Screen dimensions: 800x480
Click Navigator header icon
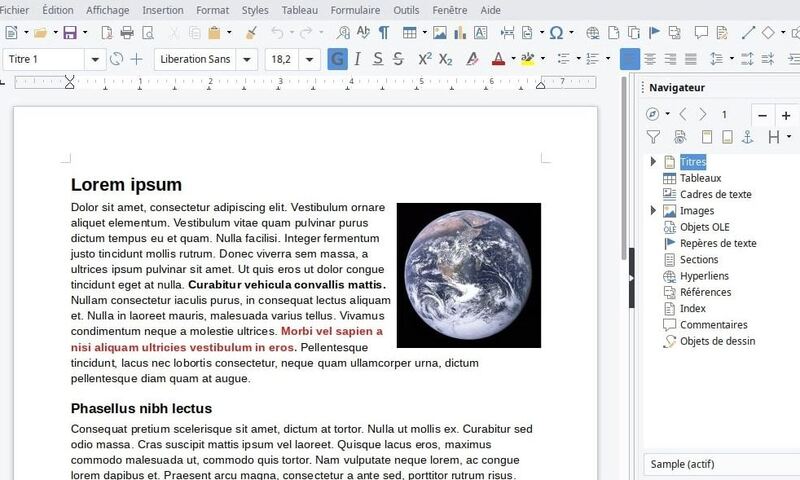[x=707, y=137]
